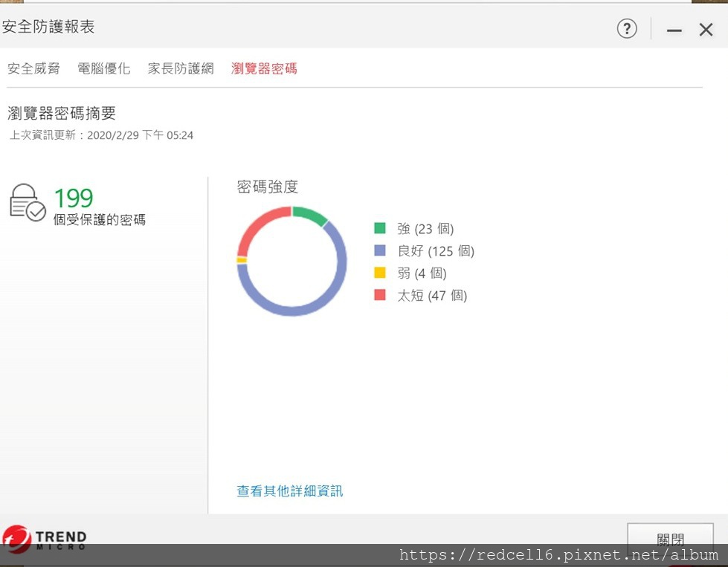Close the window with the X icon
Viewport: 728px width, 567px height.
[706, 30]
